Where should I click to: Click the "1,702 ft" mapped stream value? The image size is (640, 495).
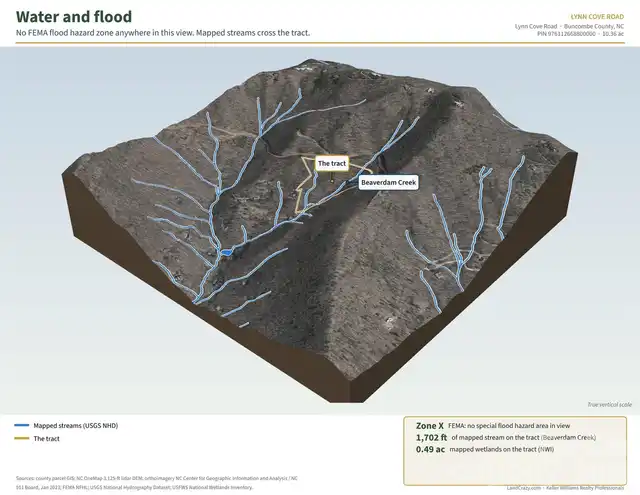pyautogui.click(x=431, y=437)
